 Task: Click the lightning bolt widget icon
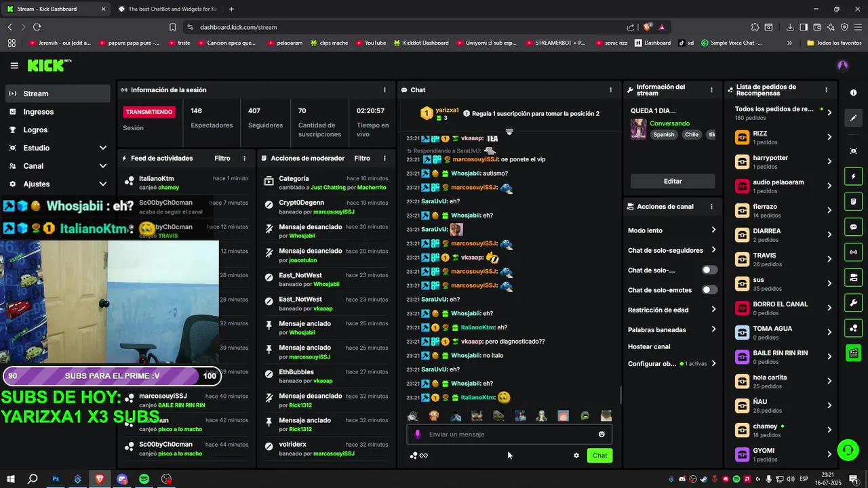[x=853, y=177]
